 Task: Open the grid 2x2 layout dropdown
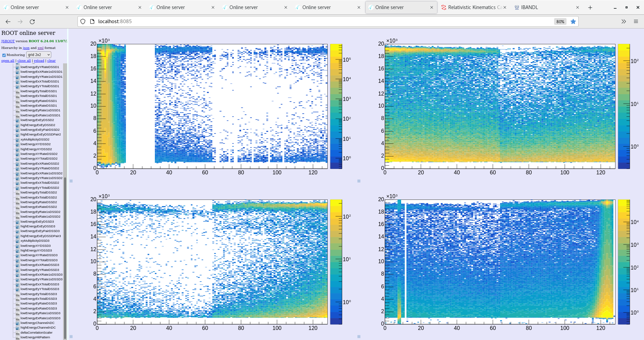point(39,55)
